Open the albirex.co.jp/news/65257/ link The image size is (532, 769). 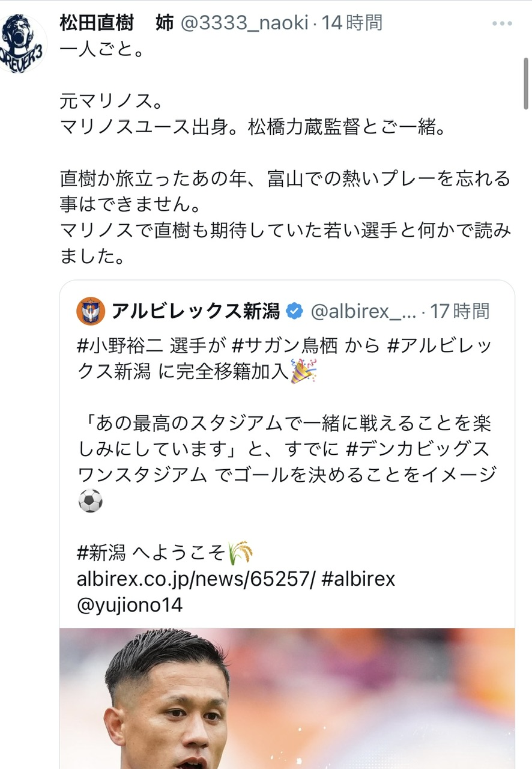[196, 579]
